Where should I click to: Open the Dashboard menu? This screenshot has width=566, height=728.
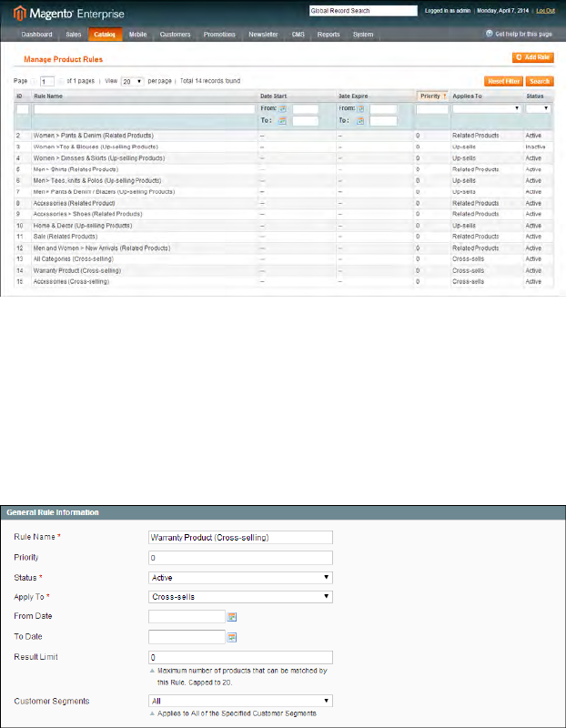(x=36, y=35)
